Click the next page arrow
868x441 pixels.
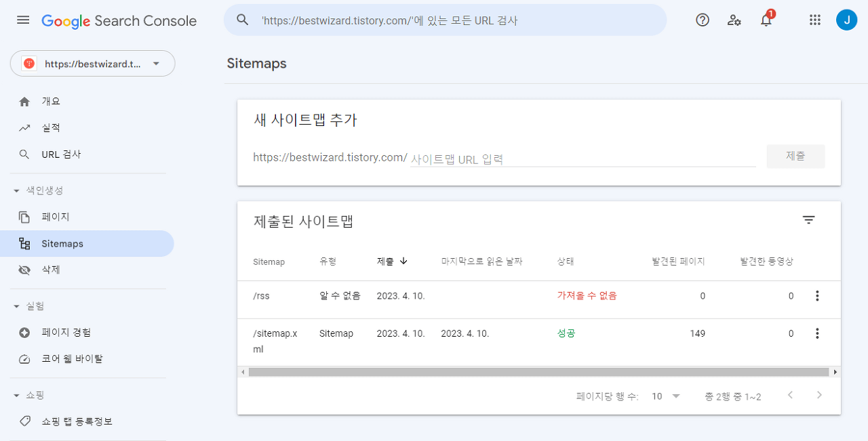tap(819, 395)
